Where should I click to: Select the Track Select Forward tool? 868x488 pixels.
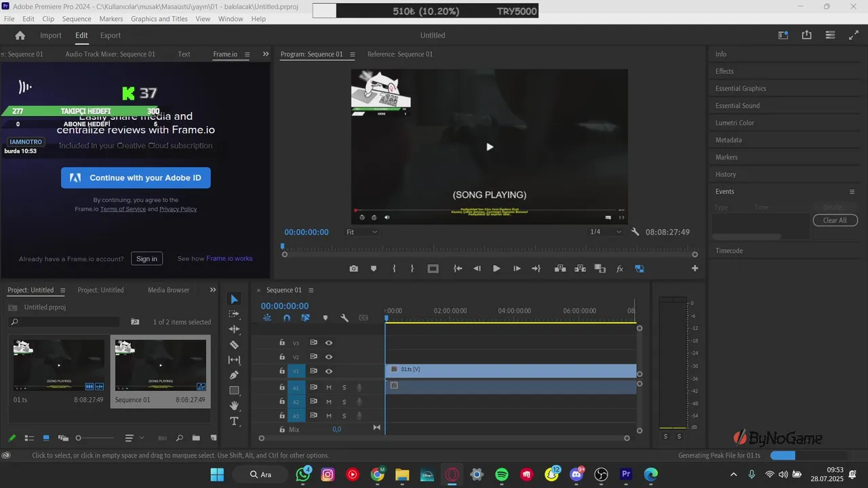click(234, 314)
